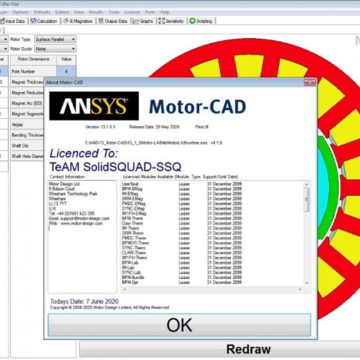
Task: Select the UserSeat module row
Action: [x=182, y=184]
